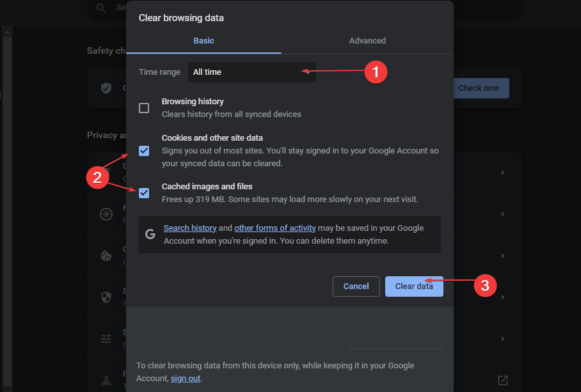
Task: Click the cookie icon in the settings list
Action: (x=106, y=256)
